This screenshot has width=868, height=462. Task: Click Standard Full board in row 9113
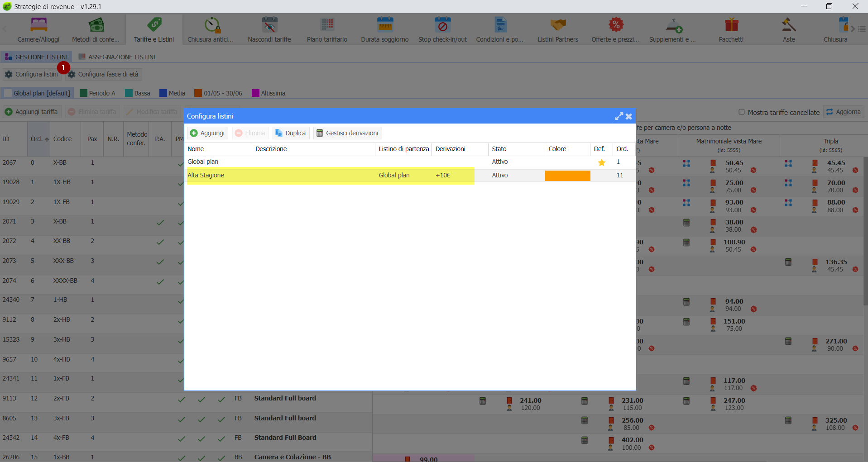[285, 398]
